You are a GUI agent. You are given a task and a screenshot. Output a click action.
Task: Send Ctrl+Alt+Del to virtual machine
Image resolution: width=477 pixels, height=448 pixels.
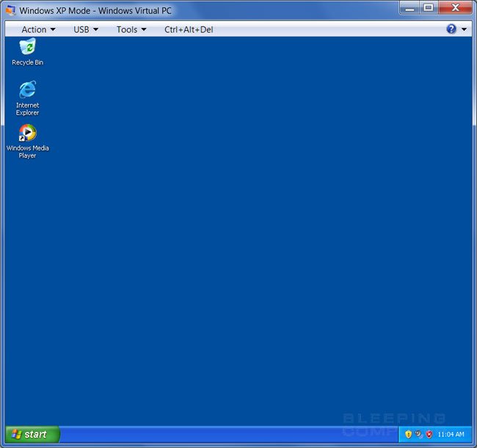click(x=189, y=29)
